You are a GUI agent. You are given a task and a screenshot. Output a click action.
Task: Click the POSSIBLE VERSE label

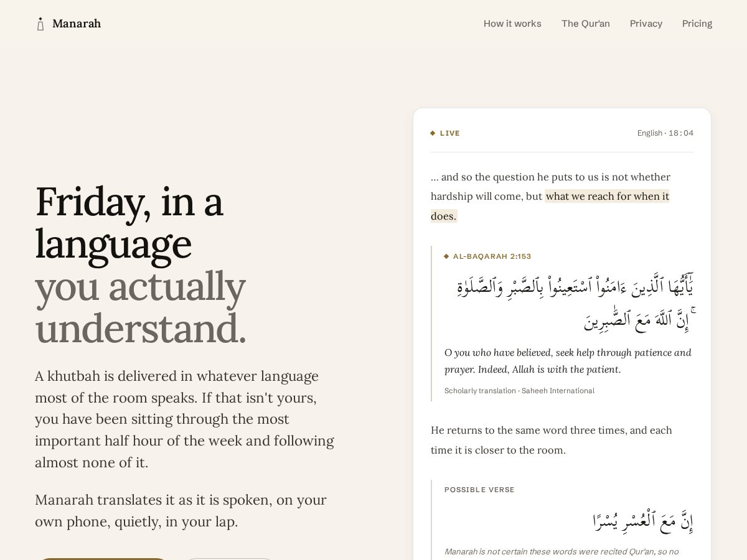[479, 490]
